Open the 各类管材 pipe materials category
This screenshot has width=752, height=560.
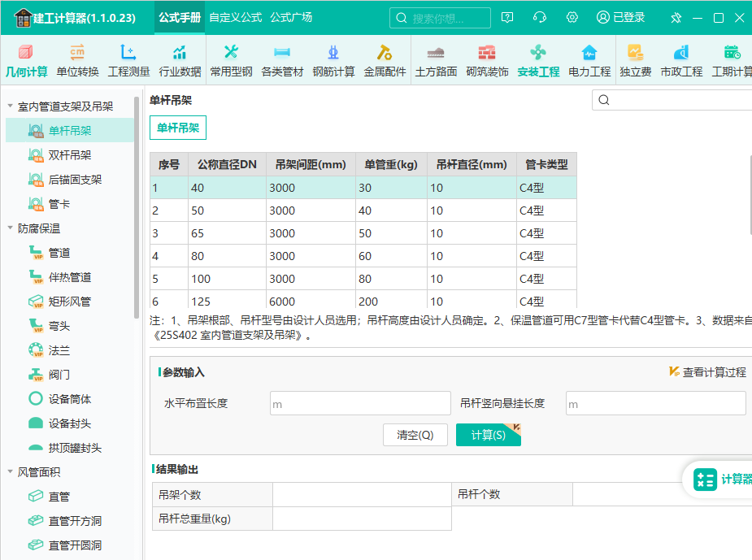click(x=282, y=61)
